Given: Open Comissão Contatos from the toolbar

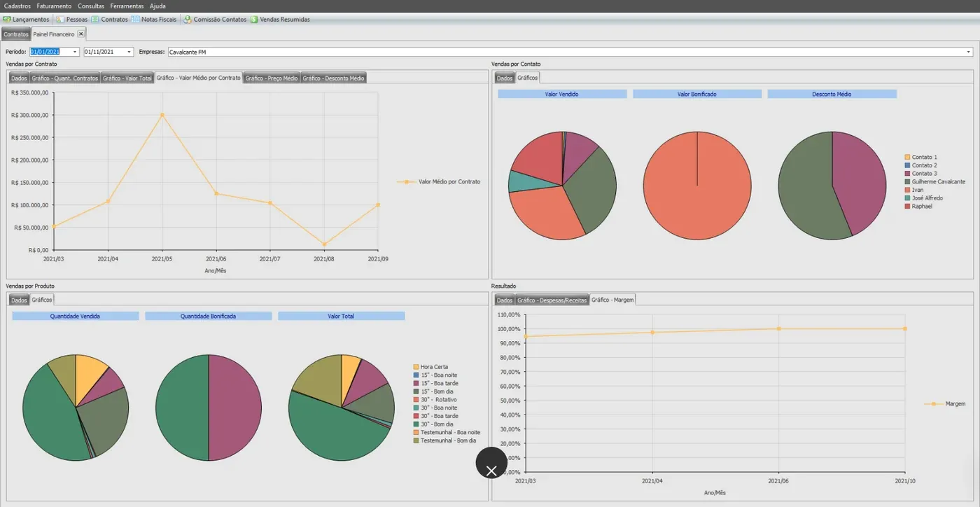Looking at the screenshot, I should 215,20.
